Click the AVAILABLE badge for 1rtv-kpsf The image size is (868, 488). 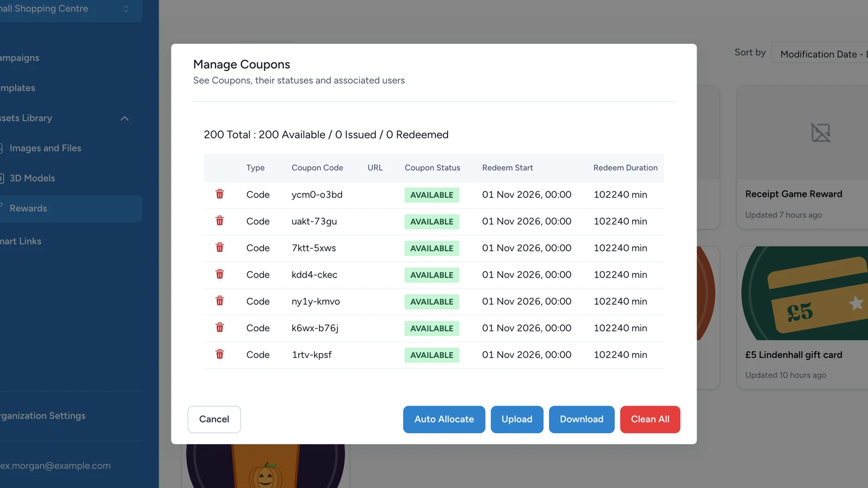(x=432, y=355)
